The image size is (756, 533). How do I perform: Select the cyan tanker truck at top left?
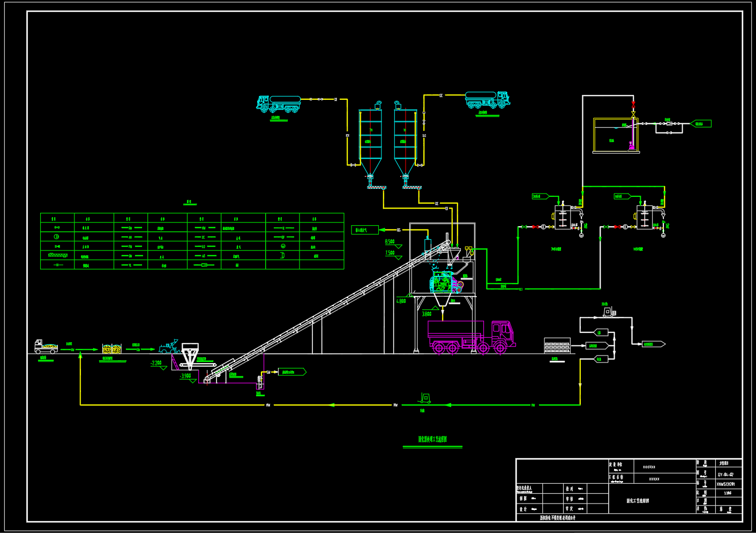tap(278, 104)
